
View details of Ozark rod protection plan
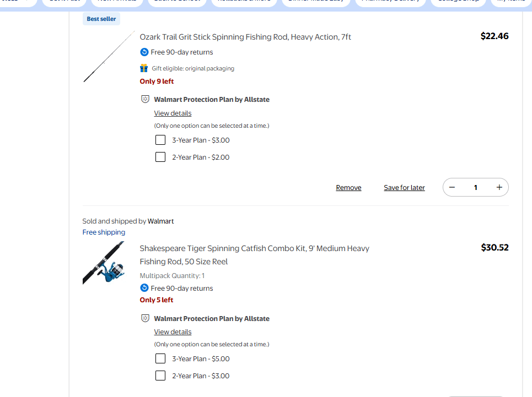(173, 113)
